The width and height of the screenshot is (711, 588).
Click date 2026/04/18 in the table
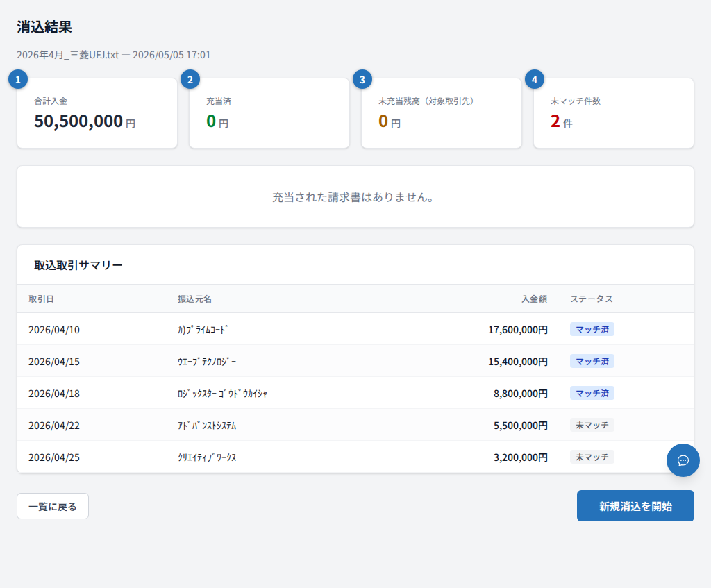click(x=54, y=394)
